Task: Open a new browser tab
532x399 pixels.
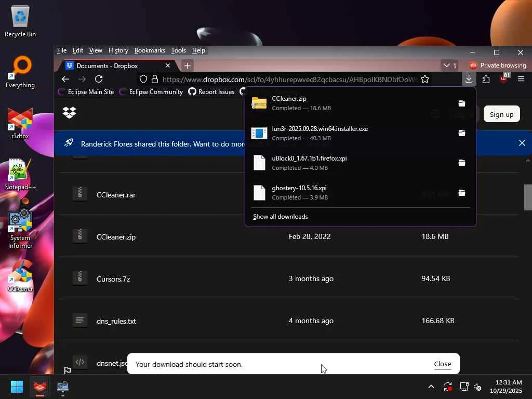Action: pyautogui.click(x=187, y=66)
